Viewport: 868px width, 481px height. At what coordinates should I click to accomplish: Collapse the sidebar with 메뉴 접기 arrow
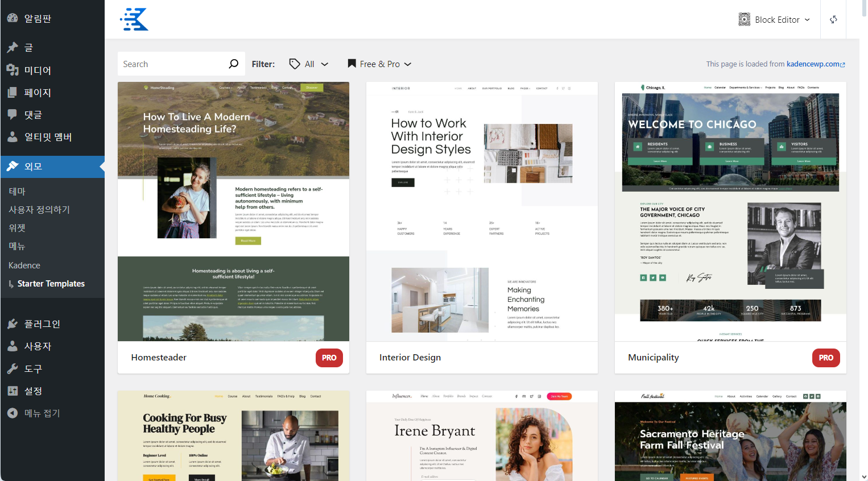pyautogui.click(x=13, y=413)
